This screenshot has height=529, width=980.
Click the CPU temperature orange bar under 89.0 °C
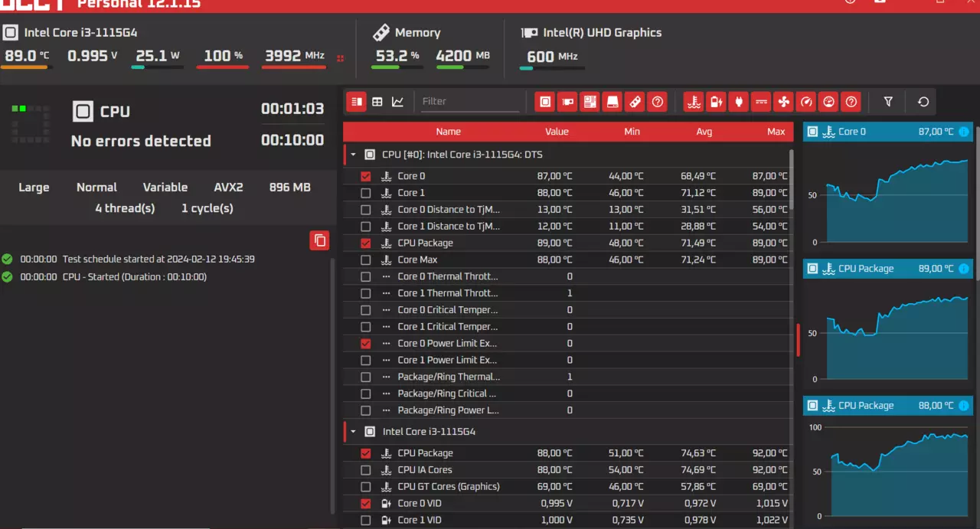click(x=25, y=67)
